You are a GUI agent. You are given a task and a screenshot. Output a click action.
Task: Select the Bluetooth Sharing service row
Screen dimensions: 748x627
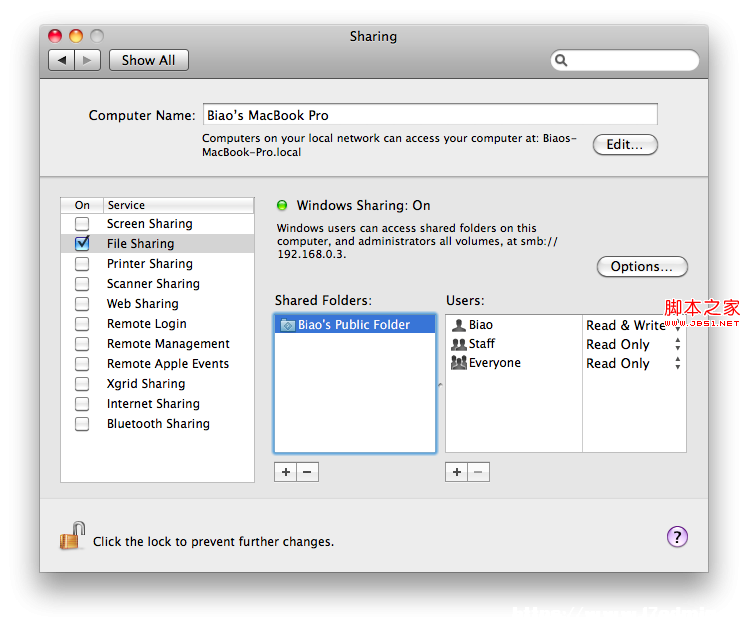157,424
